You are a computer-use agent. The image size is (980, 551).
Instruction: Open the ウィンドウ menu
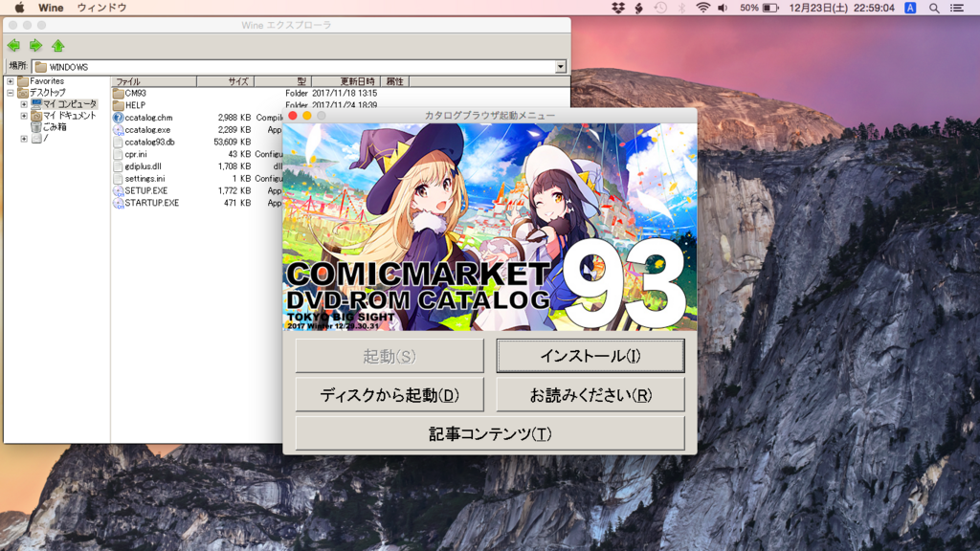coord(101,8)
